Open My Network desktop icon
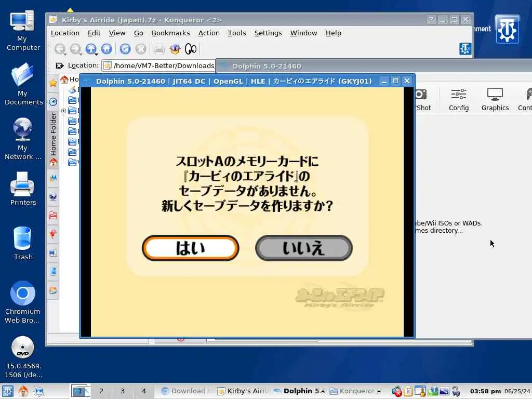 [23, 139]
